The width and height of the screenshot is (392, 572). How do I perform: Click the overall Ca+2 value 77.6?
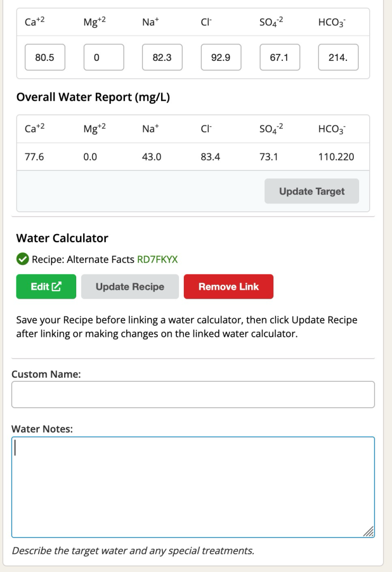click(x=34, y=157)
